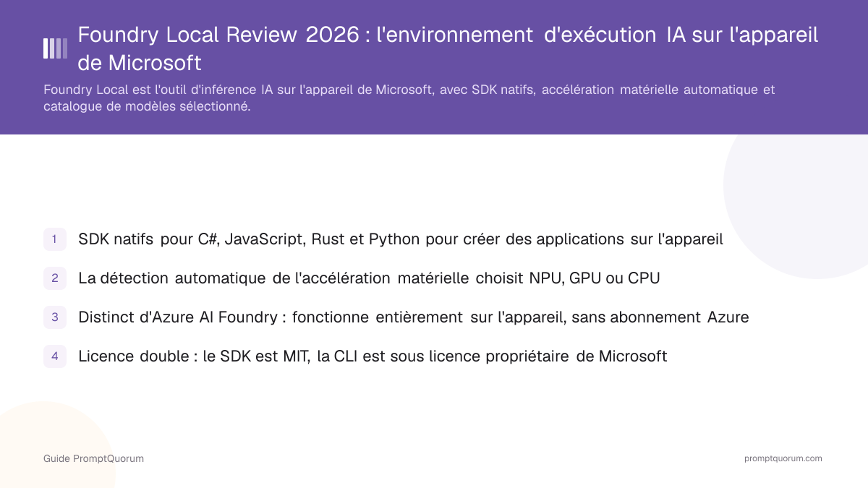Select the 'Distinct d'Azure AI Foundry' line

click(414, 317)
